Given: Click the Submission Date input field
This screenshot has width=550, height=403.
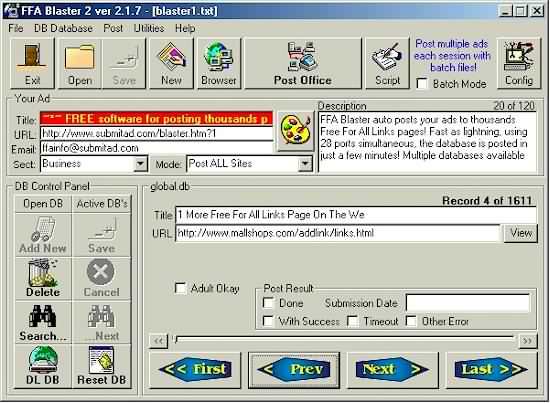Looking at the screenshot, I should 468,303.
